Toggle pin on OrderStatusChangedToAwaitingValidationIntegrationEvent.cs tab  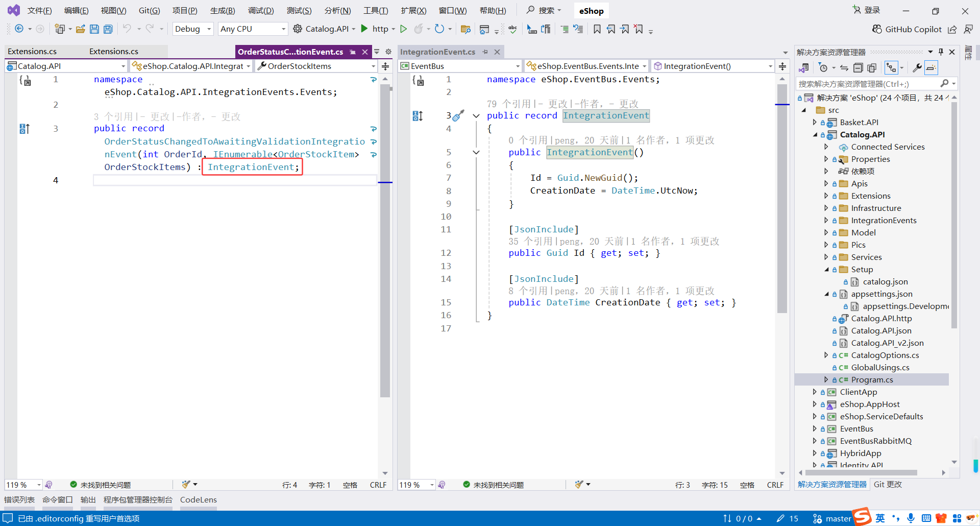[353, 52]
